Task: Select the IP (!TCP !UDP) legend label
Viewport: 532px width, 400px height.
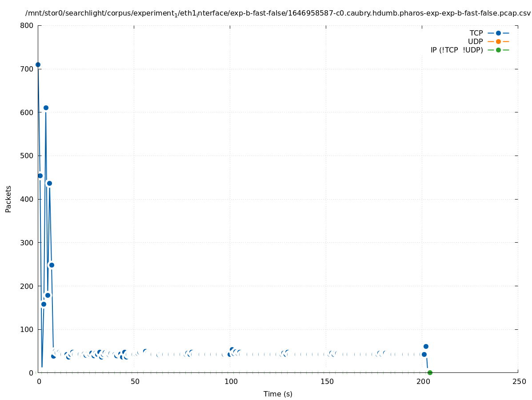Action: [456, 50]
